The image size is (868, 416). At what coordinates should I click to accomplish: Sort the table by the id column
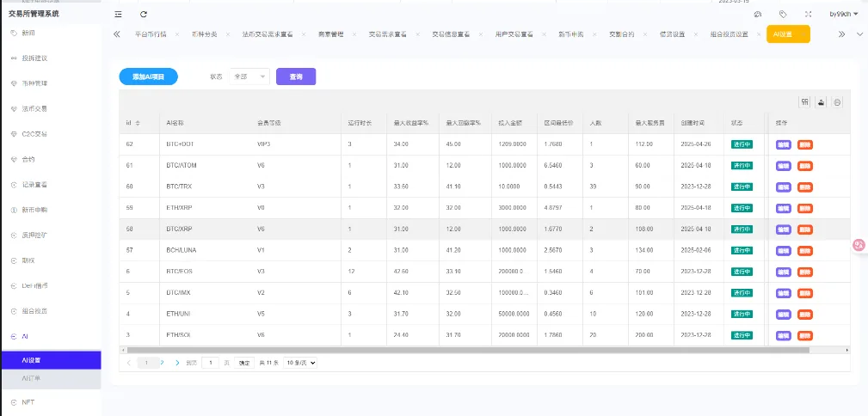click(138, 123)
